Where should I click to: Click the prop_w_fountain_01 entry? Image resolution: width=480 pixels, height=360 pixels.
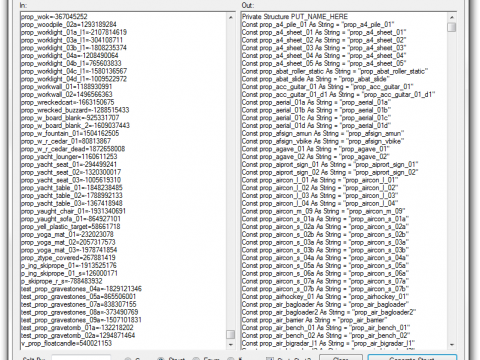click(x=70, y=133)
